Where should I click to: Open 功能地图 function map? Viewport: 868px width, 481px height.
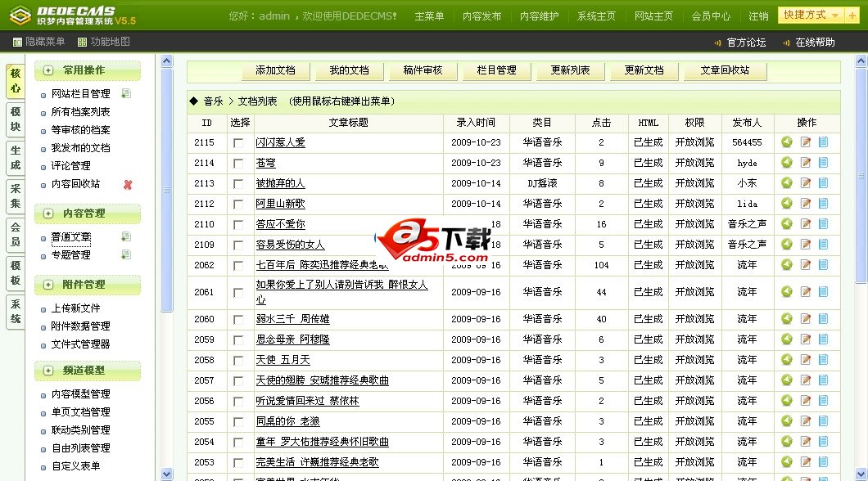pos(104,42)
